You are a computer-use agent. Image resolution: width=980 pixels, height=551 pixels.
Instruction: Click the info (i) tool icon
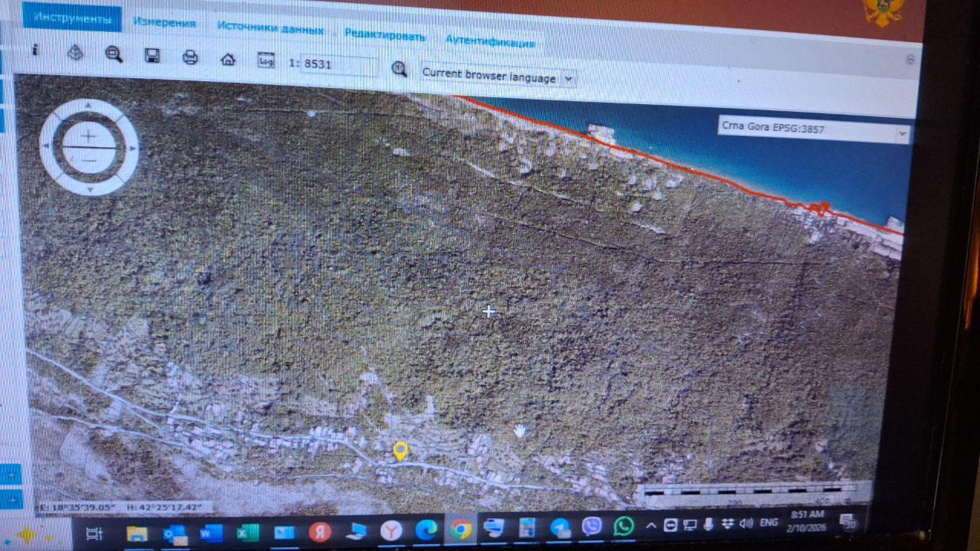point(34,50)
